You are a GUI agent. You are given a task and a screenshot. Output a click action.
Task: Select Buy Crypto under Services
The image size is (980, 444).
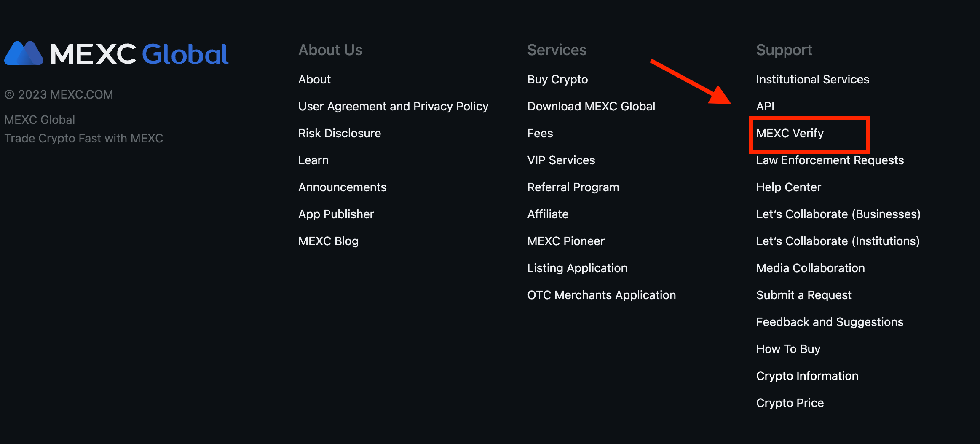point(557,80)
